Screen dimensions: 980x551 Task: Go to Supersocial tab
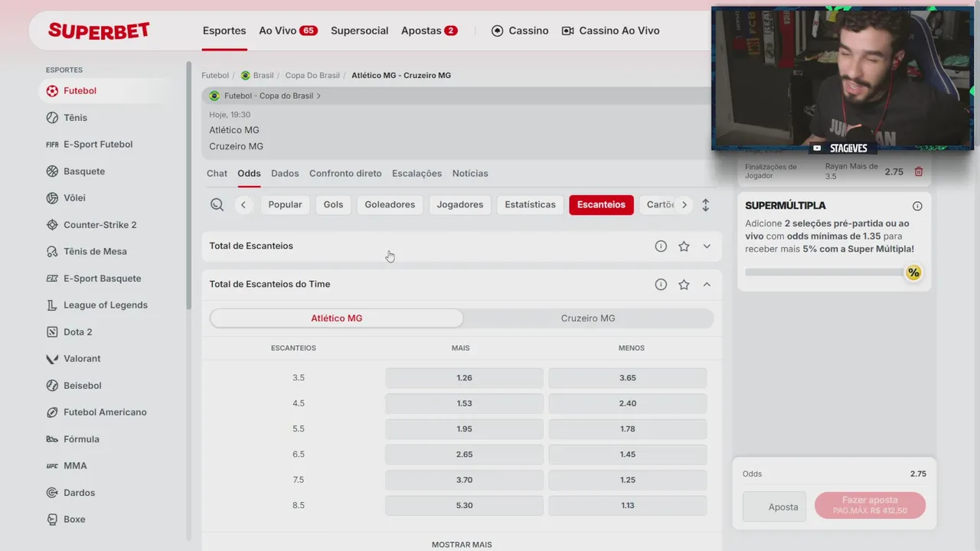(x=360, y=31)
